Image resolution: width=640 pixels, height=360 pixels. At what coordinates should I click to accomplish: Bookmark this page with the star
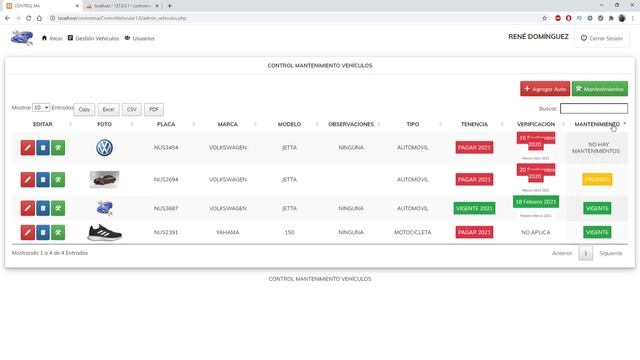[x=544, y=18]
